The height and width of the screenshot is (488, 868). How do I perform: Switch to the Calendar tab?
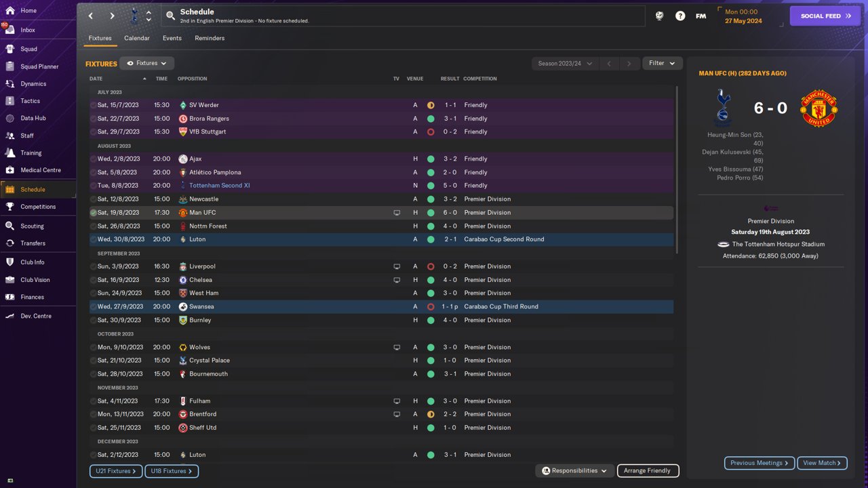(137, 38)
